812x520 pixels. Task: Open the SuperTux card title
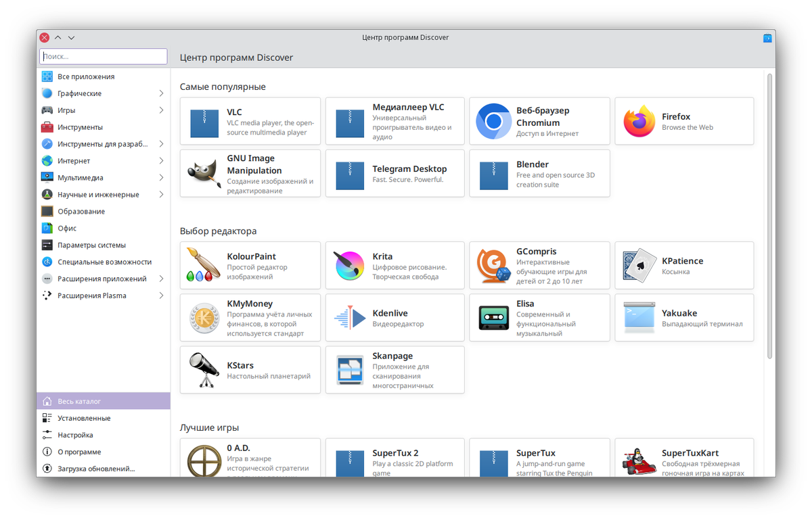click(536, 453)
